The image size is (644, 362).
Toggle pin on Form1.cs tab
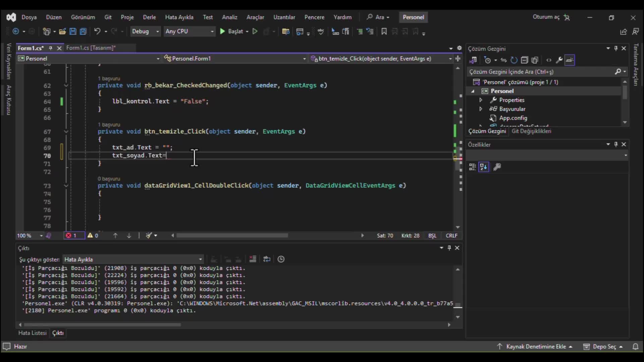tap(51, 48)
